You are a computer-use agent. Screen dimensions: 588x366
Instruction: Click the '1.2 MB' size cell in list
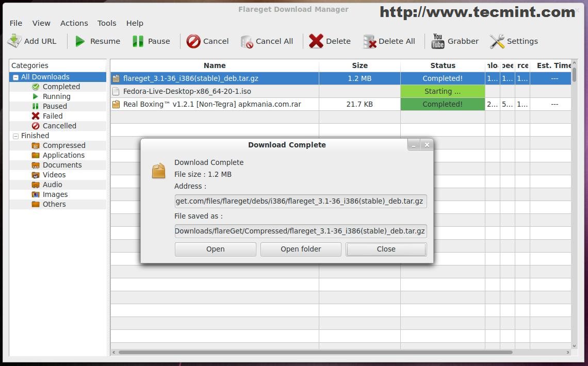(360, 78)
